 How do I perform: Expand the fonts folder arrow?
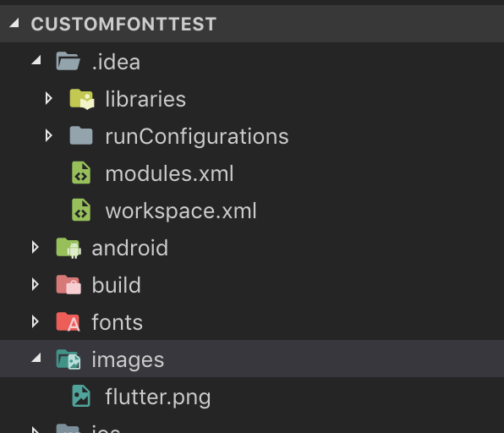click(x=36, y=321)
